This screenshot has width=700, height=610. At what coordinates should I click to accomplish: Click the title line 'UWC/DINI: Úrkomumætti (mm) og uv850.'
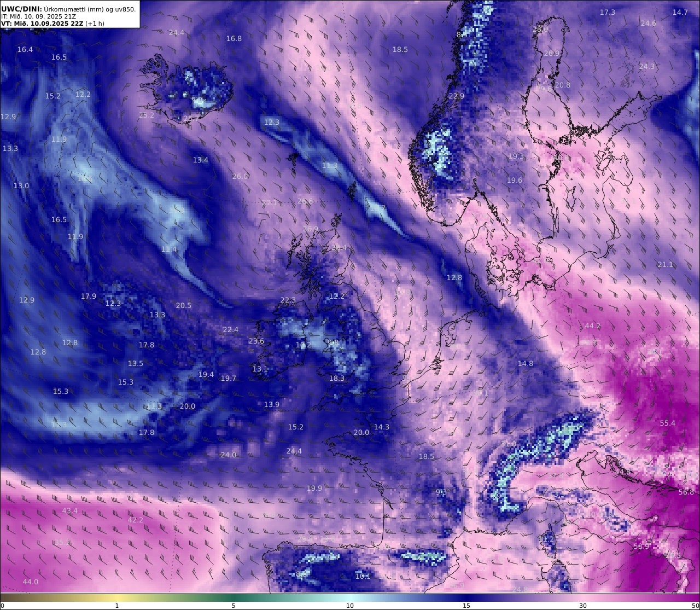68,9
